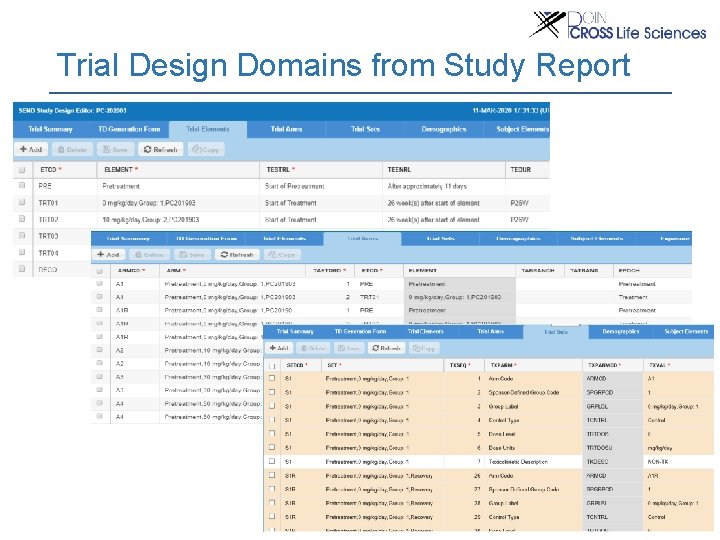Click Point Cross Life Sciences logo
This screenshot has width=720, height=540.
[x=618, y=25]
